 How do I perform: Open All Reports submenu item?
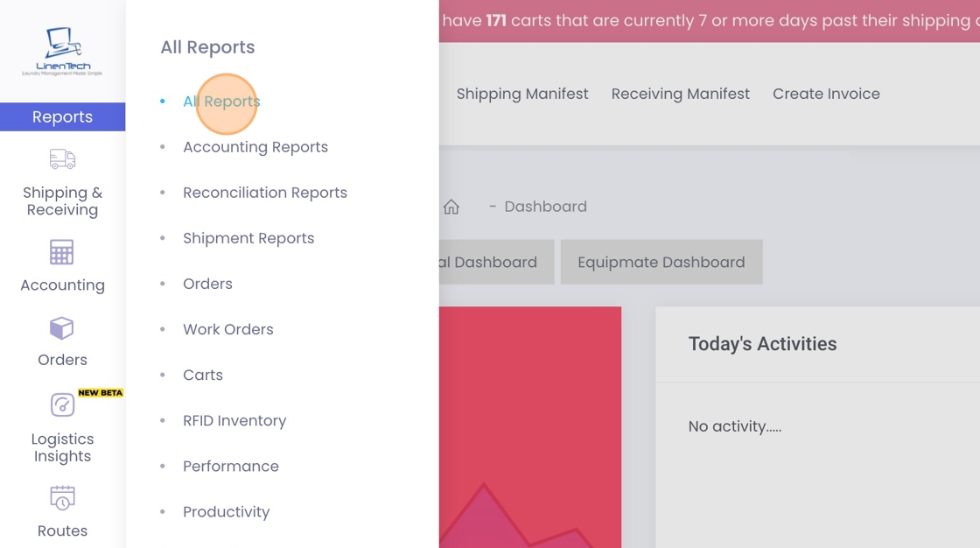tap(221, 102)
